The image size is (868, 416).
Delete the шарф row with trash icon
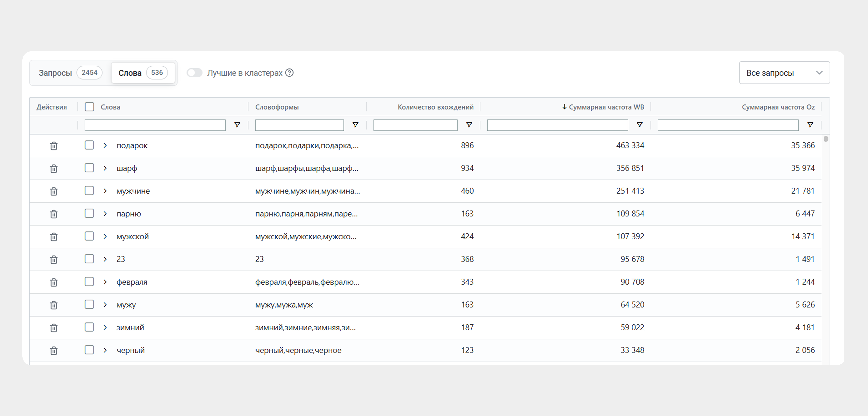click(54, 168)
